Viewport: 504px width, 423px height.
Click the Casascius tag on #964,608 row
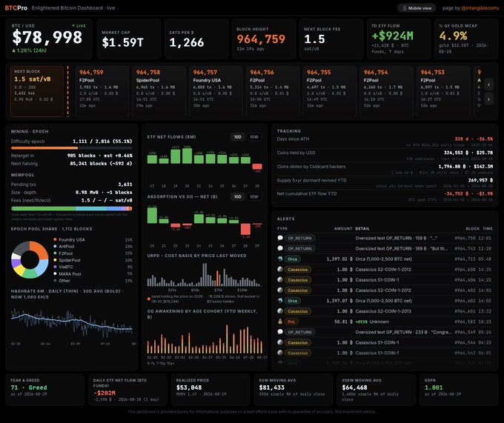pyautogui.click(x=298, y=270)
